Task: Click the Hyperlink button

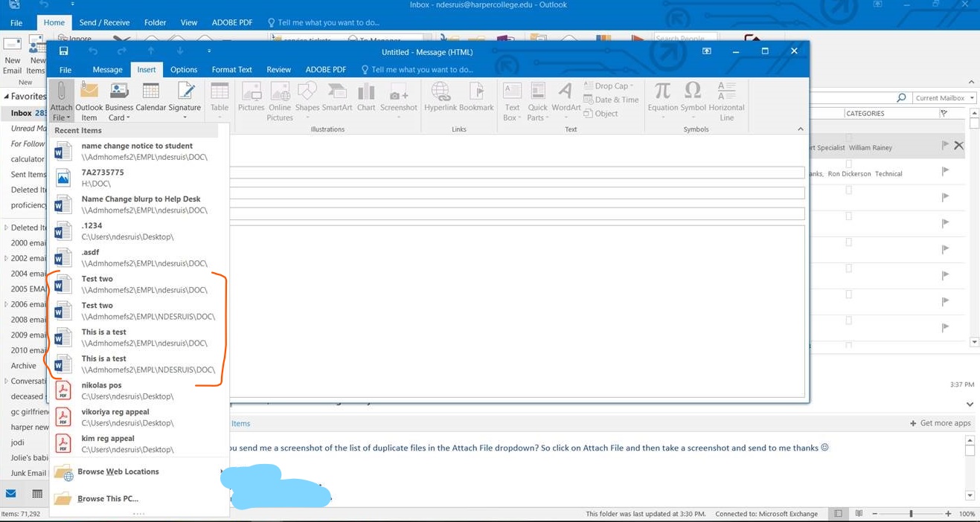Action: (x=441, y=98)
